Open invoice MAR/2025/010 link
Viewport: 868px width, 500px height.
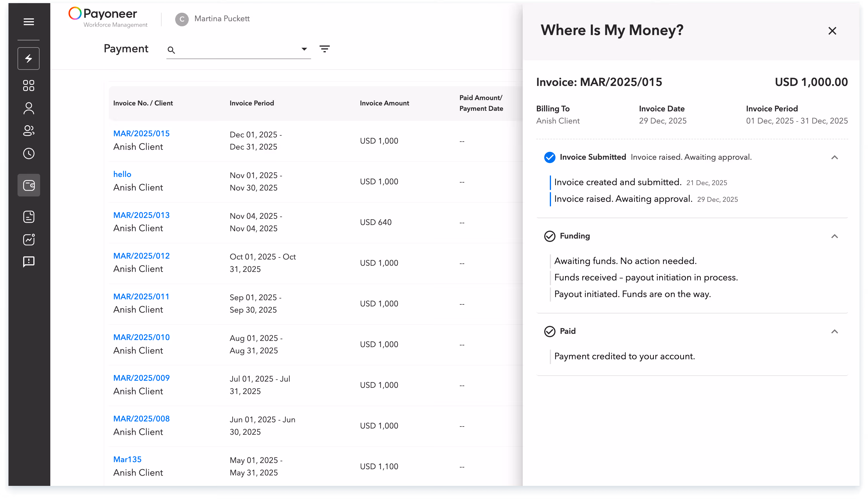[141, 337]
